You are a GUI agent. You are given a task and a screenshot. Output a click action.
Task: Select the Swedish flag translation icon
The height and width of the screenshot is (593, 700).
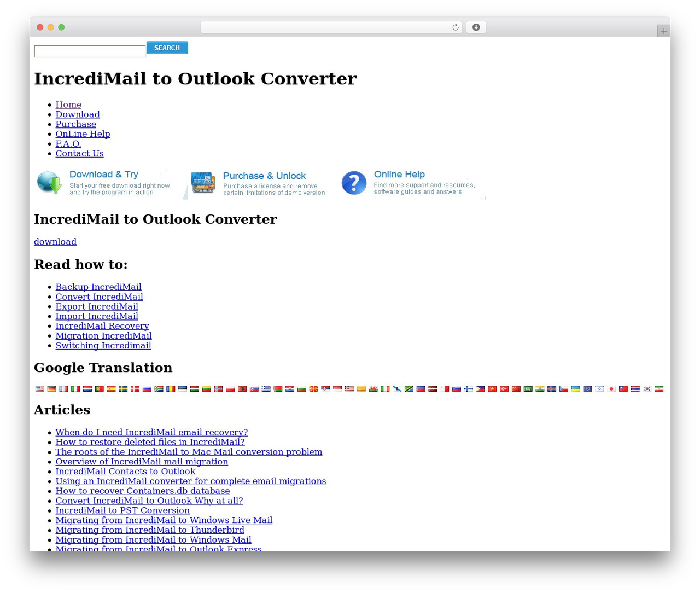tap(123, 389)
